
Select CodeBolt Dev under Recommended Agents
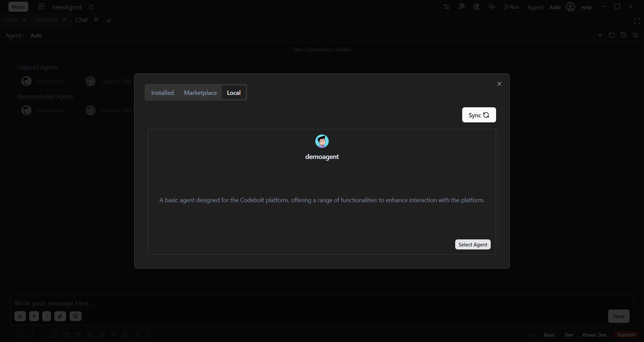pyautogui.click(x=44, y=110)
